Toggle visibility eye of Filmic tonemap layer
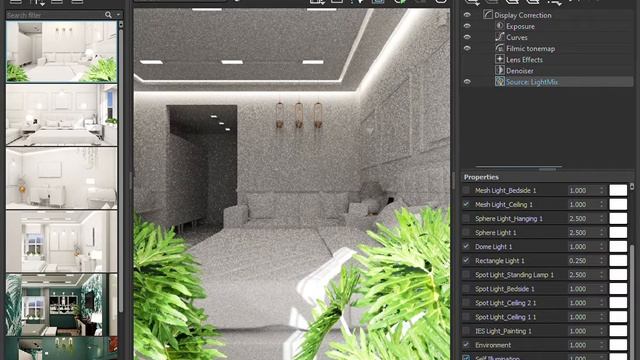The width and height of the screenshot is (640, 360). pyautogui.click(x=467, y=48)
